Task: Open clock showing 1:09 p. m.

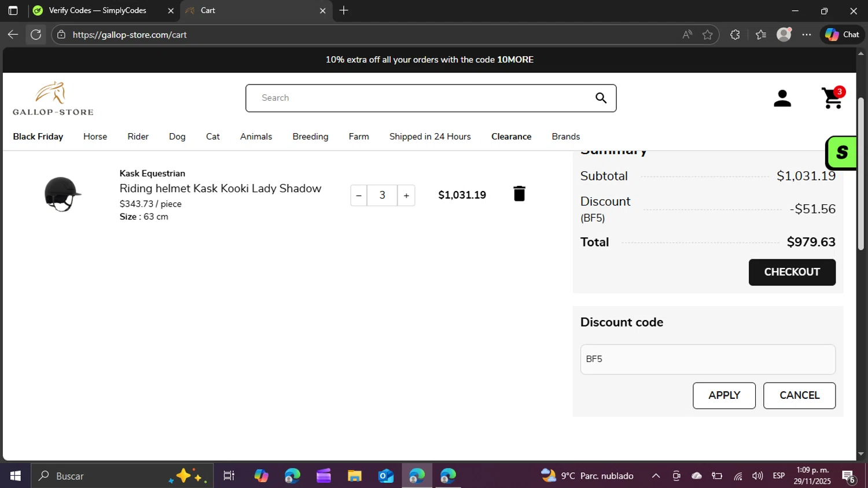Action: click(x=812, y=476)
